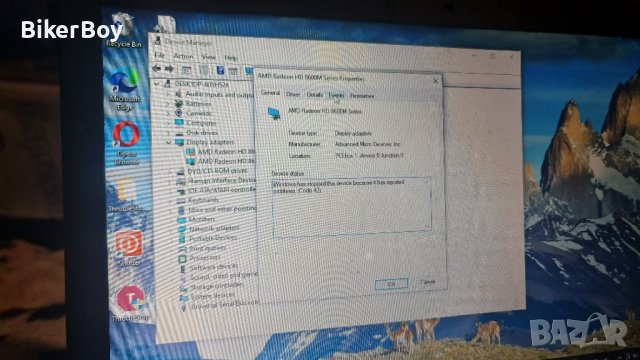This screenshot has height=360, width=640.
Task: Select Mice and other pointing devices
Action: click(x=223, y=209)
